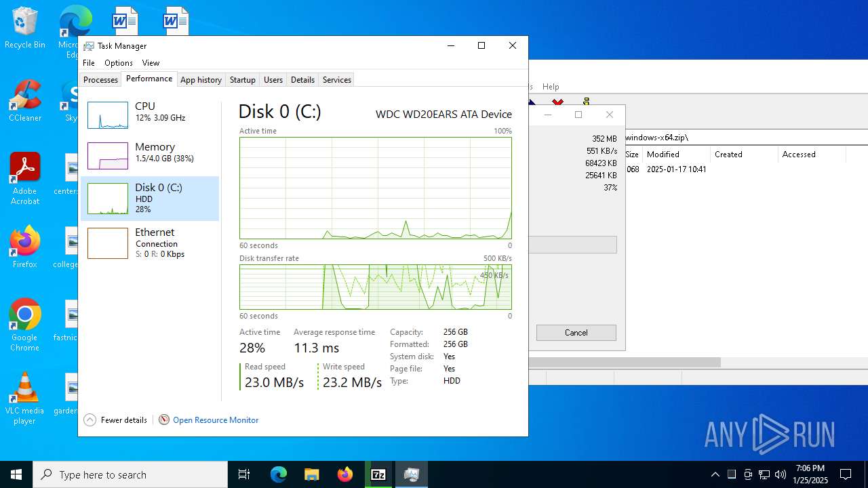Image resolution: width=868 pixels, height=488 pixels.
Task: Click the 7-Zip horizontal scrollbar
Action: click(625, 363)
